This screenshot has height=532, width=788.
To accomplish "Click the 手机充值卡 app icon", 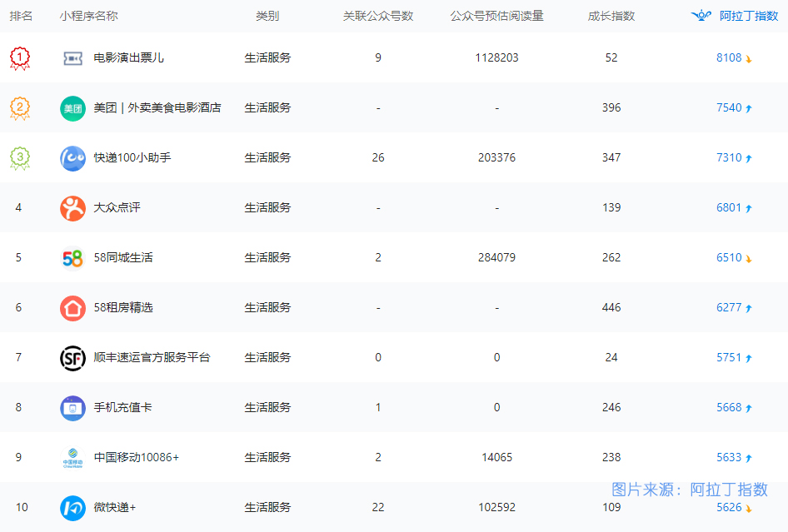I will [x=72, y=408].
